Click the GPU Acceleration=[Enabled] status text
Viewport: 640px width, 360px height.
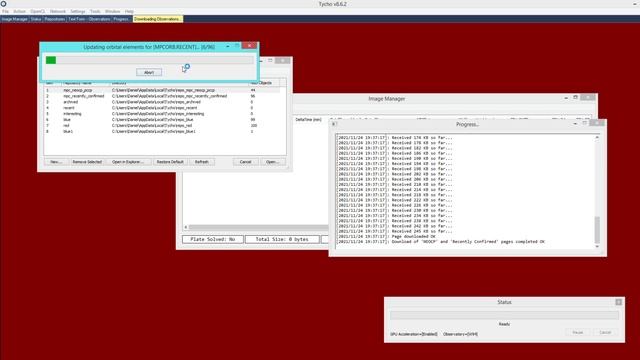click(x=413, y=334)
